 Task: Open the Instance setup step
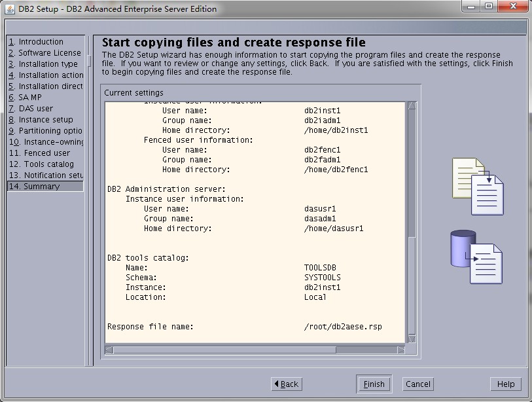pyautogui.click(x=45, y=120)
